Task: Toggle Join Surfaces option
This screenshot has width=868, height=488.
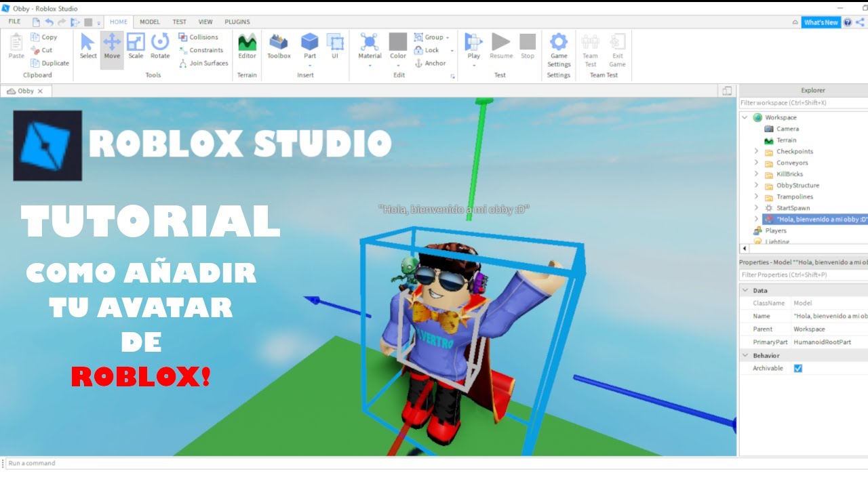Action: coord(203,63)
